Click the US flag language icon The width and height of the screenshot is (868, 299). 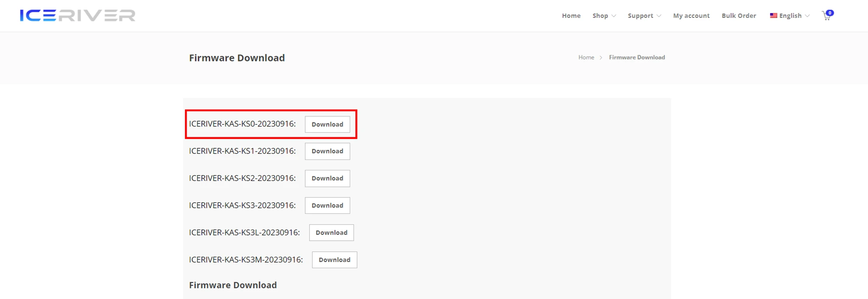pos(773,16)
